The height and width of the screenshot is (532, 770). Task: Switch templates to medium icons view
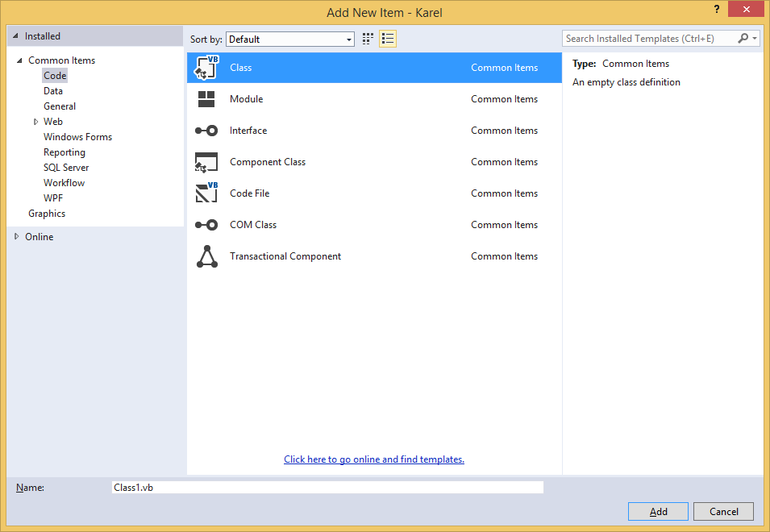point(367,39)
